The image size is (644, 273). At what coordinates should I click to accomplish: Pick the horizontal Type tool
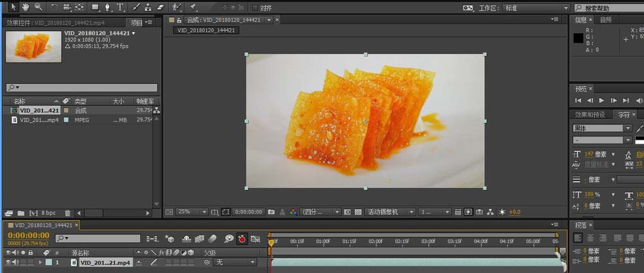120,7
